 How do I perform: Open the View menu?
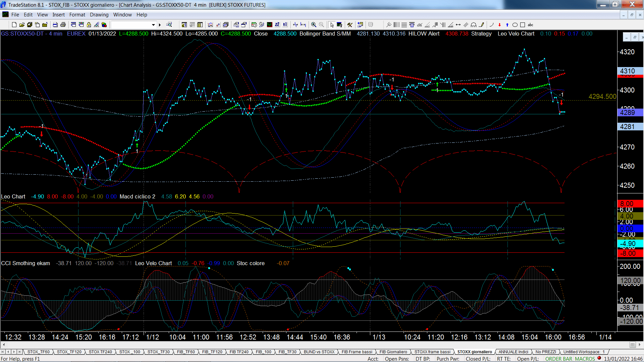pyautogui.click(x=42, y=15)
